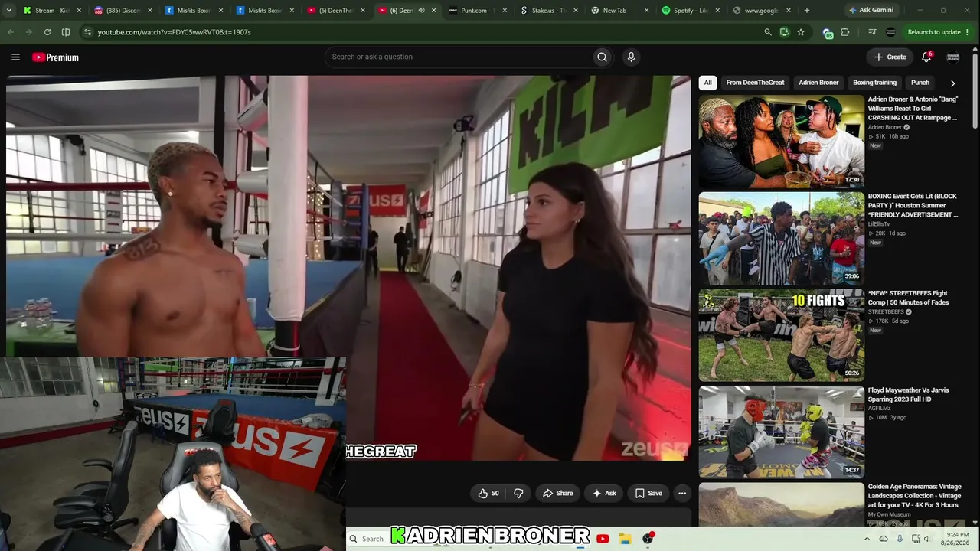Open OBS Studio from taskbar
The image size is (980, 551).
pyautogui.click(x=648, y=539)
